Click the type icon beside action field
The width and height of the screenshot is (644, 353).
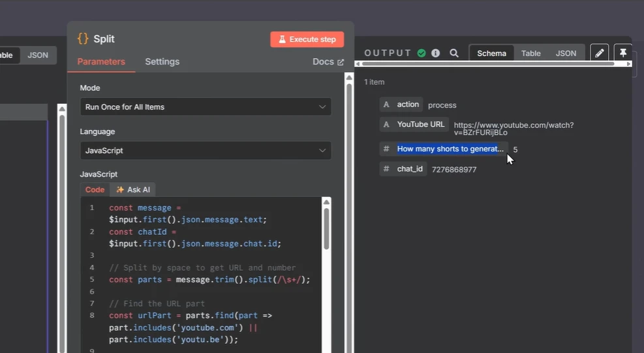click(x=386, y=104)
